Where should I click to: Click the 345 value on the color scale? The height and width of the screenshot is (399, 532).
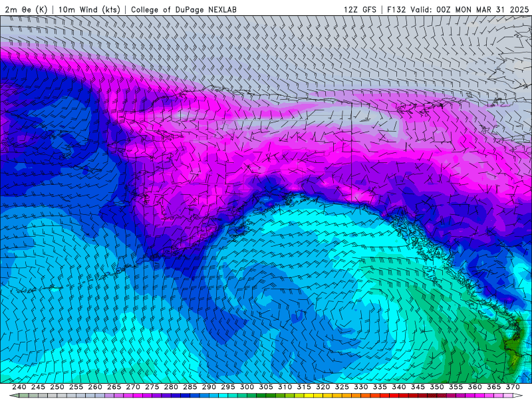coord(418,387)
